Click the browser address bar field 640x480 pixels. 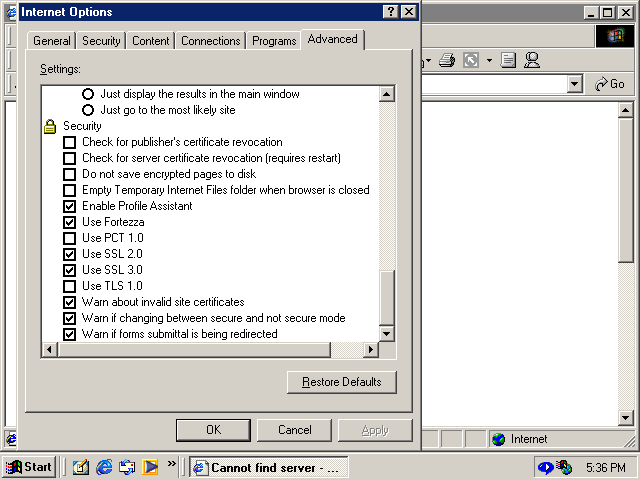tap(494, 84)
